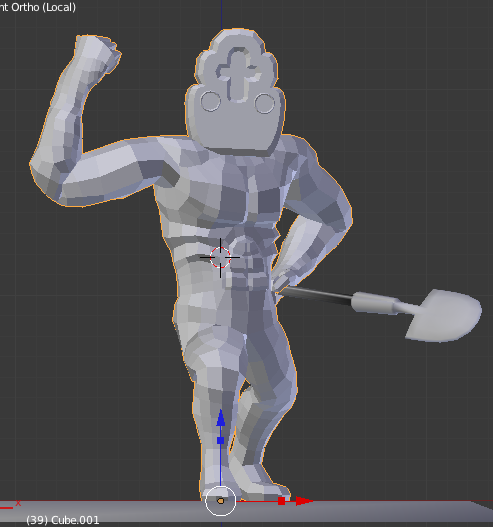Click the left circular eye on the head

[x=211, y=101]
